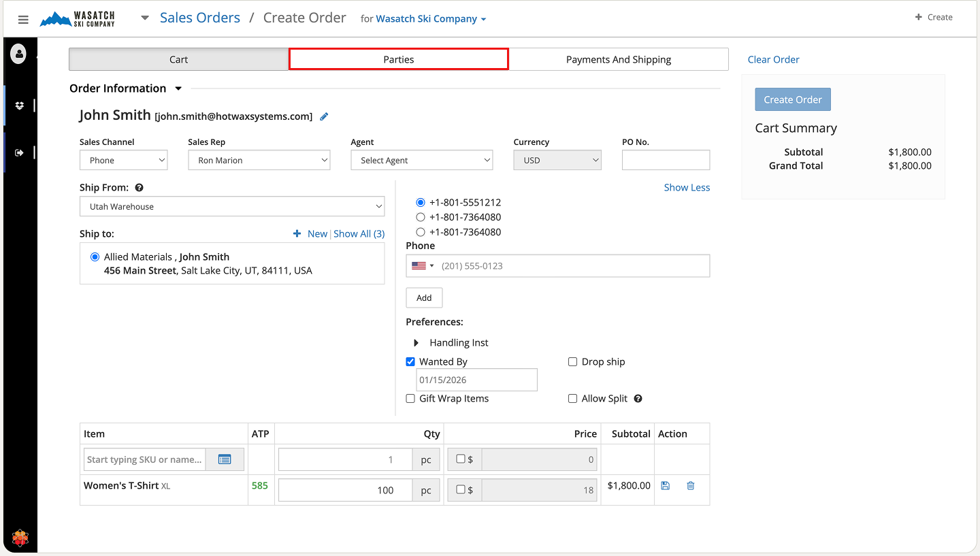This screenshot has width=980, height=556.
Task: Click the Clear Order link
Action: 773,59
